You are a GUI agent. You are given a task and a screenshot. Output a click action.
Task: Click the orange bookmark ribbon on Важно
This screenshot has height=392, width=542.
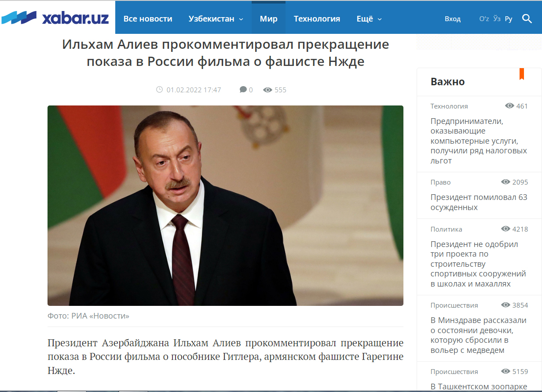click(522, 74)
